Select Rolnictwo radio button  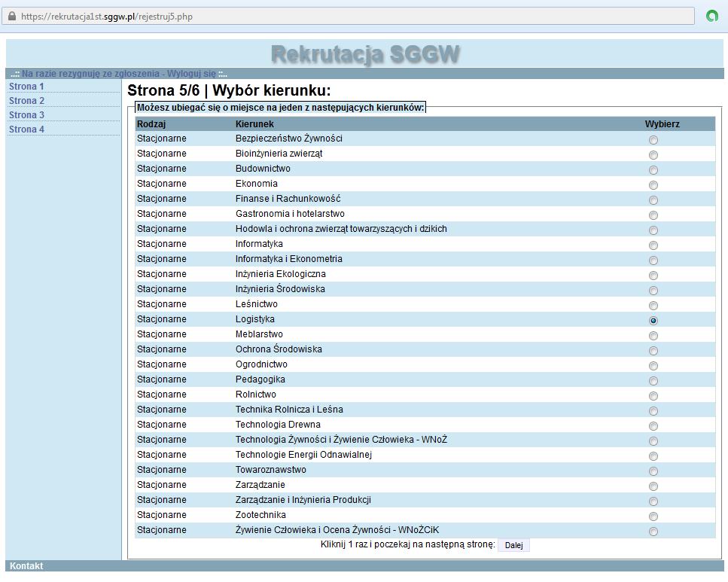click(653, 396)
